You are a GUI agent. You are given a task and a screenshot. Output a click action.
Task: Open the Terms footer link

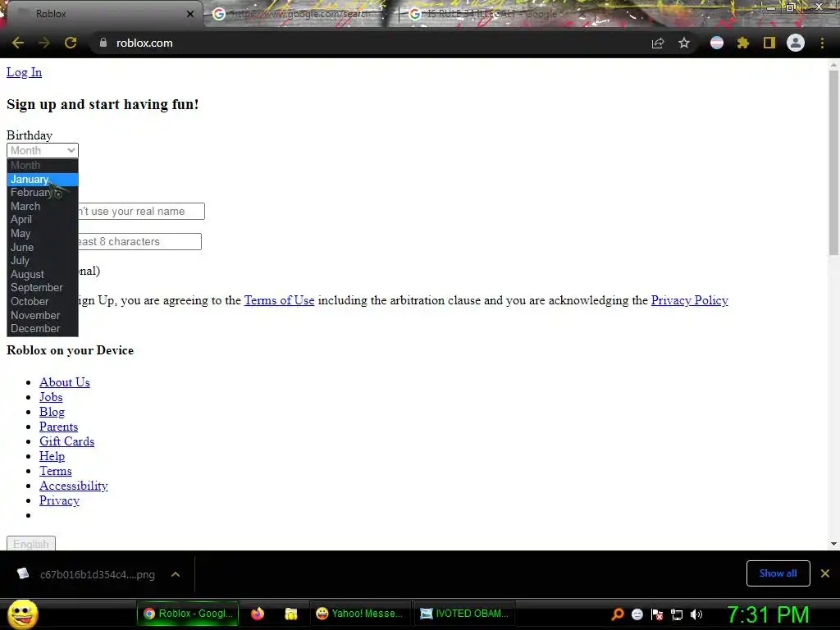(x=55, y=471)
